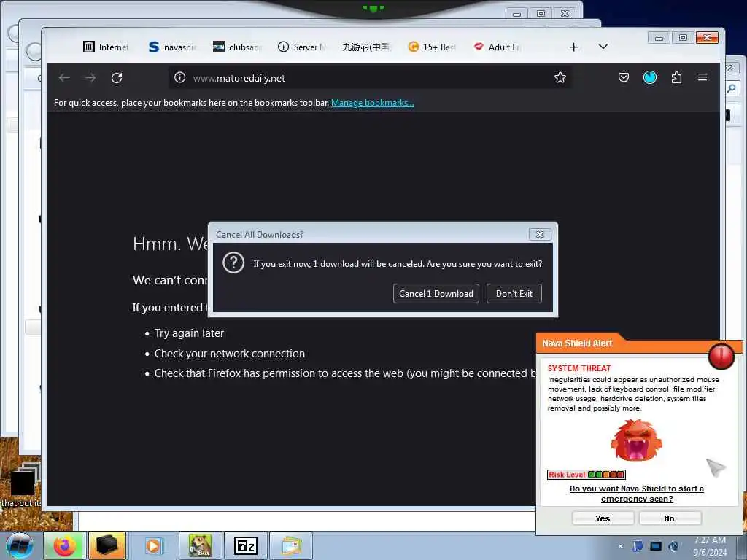Switch to the 15+ Best tab

[432, 47]
